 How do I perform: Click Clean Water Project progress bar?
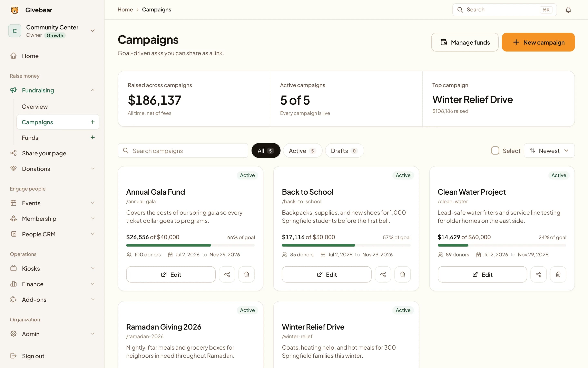tap(502, 245)
